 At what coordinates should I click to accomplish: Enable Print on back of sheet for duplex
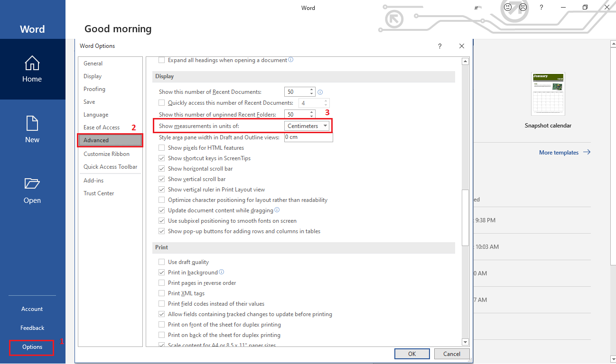pyautogui.click(x=161, y=335)
